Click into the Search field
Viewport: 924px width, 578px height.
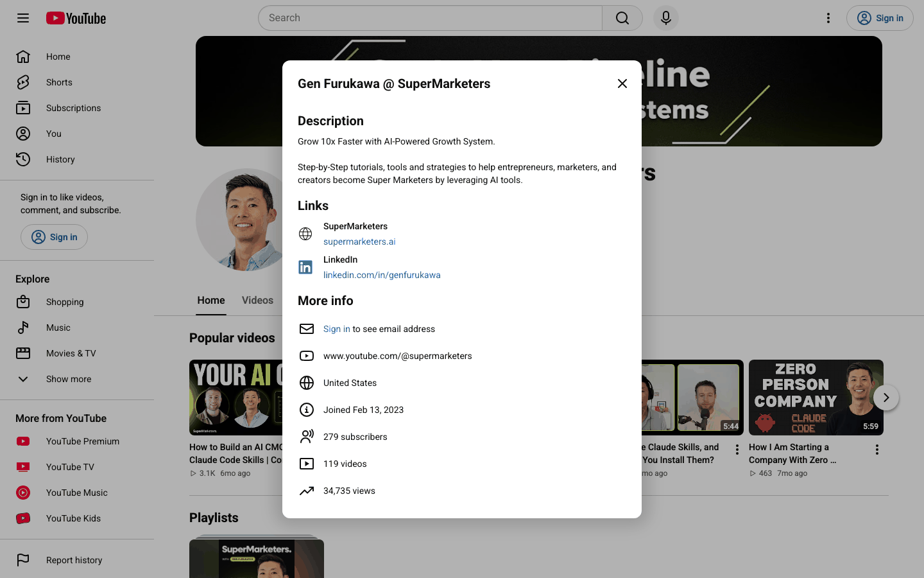pyautogui.click(x=430, y=18)
